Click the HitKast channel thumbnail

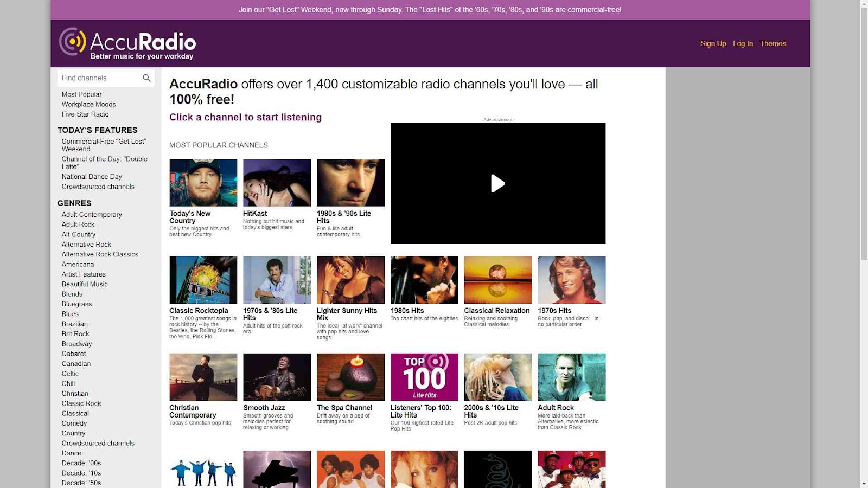pos(277,183)
